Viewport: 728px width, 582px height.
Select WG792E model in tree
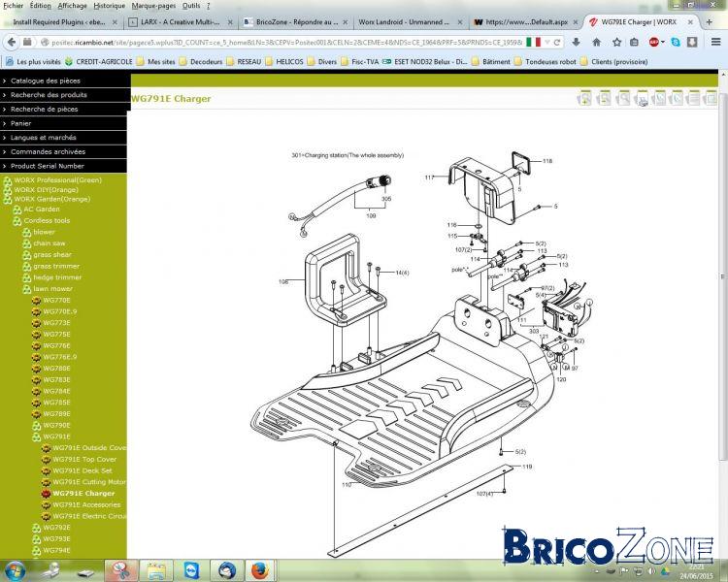point(56,528)
